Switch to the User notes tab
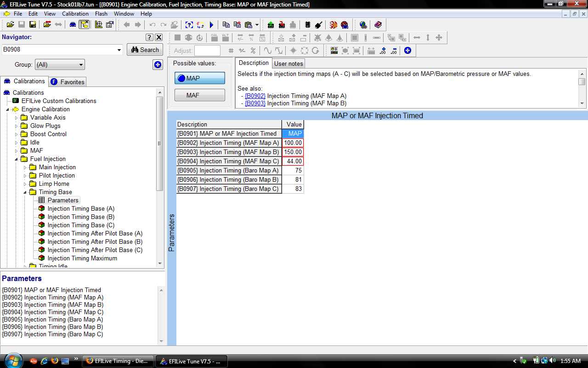 point(288,63)
